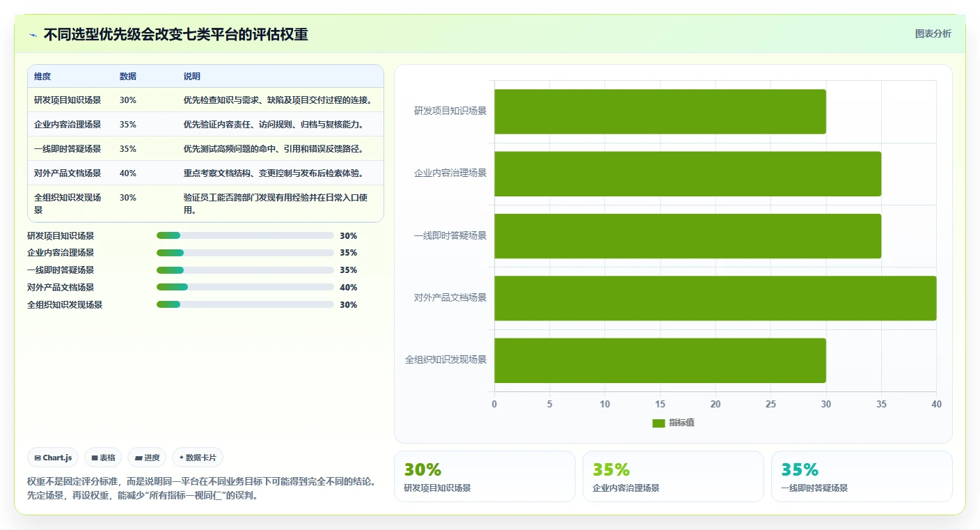The image size is (980, 530).
Task: Click the 企业内容治理场景 progress bar
Action: [246, 253]
